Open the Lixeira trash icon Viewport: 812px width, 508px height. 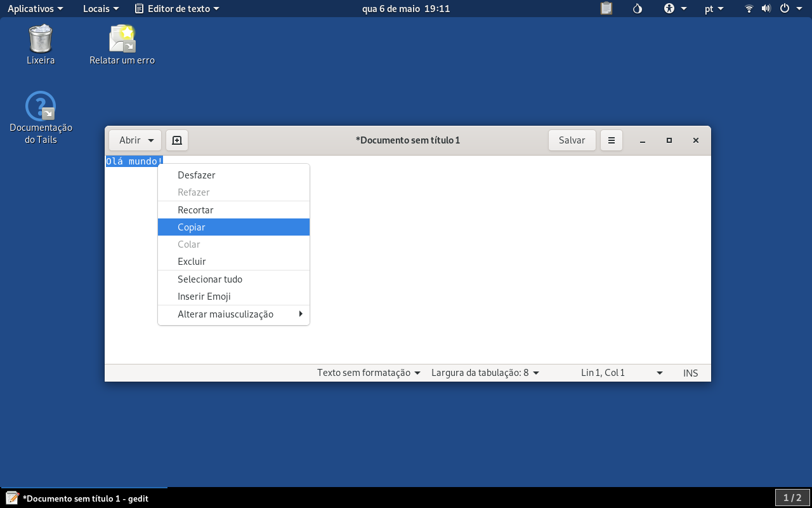click(x=41, y=45)
